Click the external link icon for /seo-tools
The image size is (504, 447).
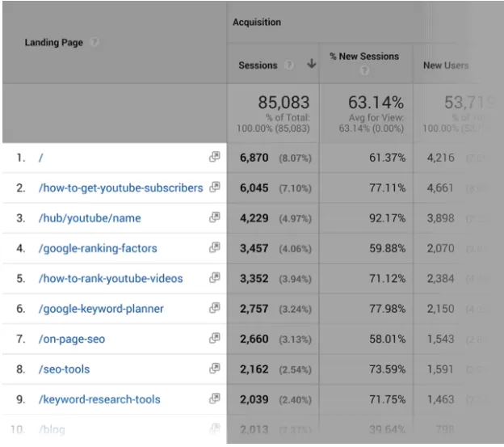[214, 369]
